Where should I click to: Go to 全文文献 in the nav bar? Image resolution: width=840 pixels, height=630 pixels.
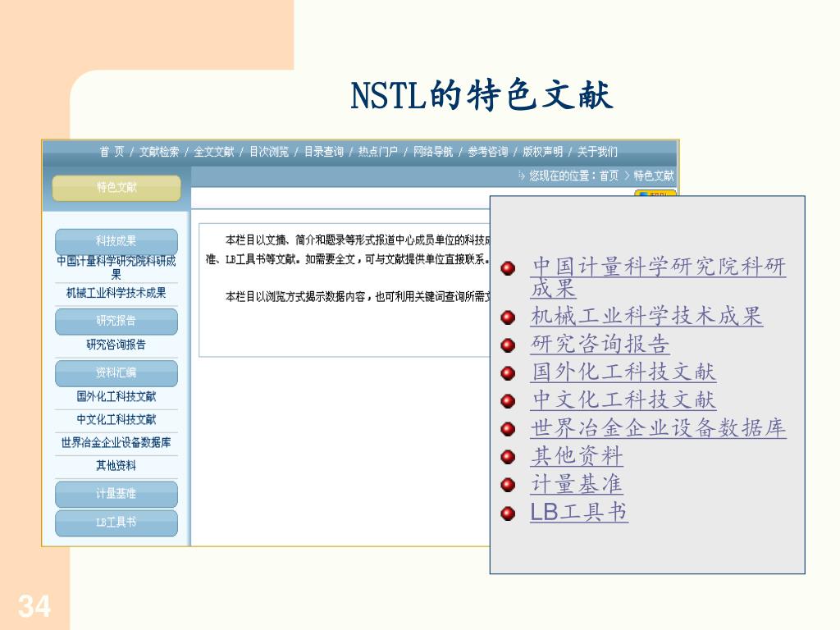point(214,152)
